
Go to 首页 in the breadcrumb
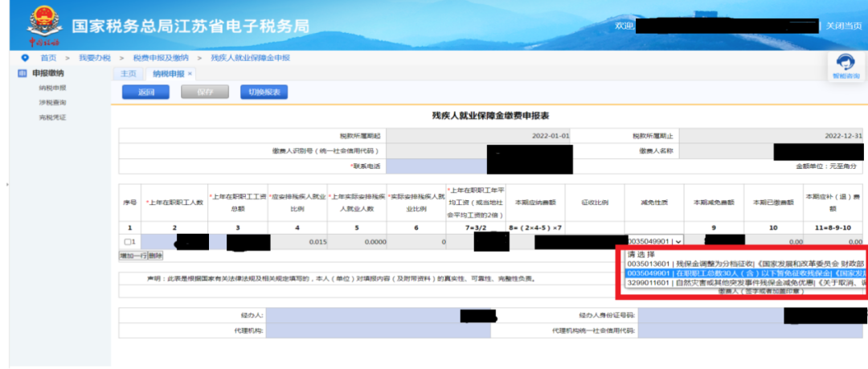[48, 58]
